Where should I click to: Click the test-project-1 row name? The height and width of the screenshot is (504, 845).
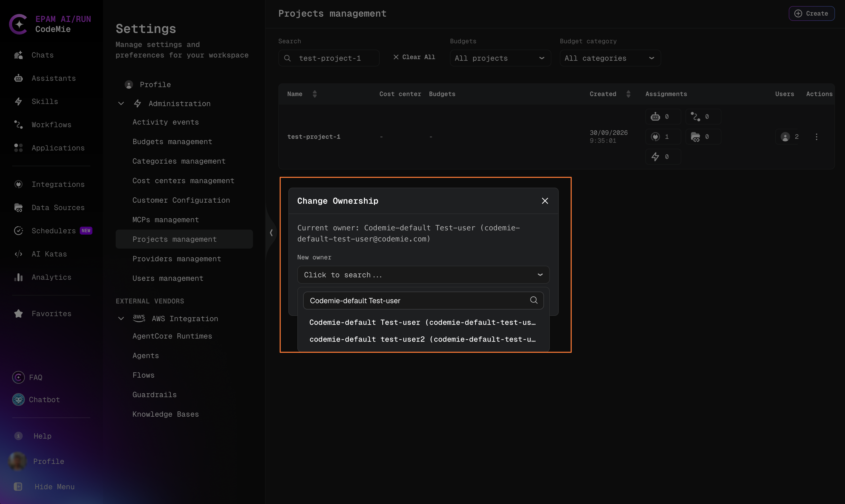point(314,136)
